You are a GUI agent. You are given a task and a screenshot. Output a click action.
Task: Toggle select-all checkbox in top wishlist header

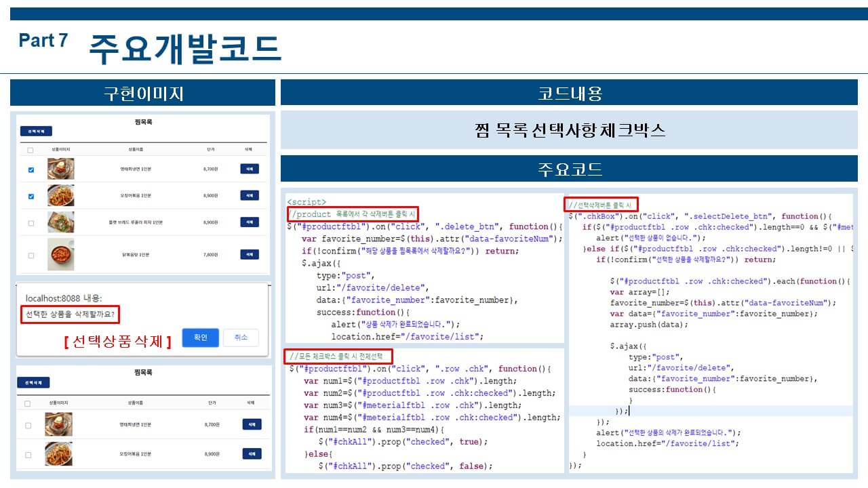(31, 150)
